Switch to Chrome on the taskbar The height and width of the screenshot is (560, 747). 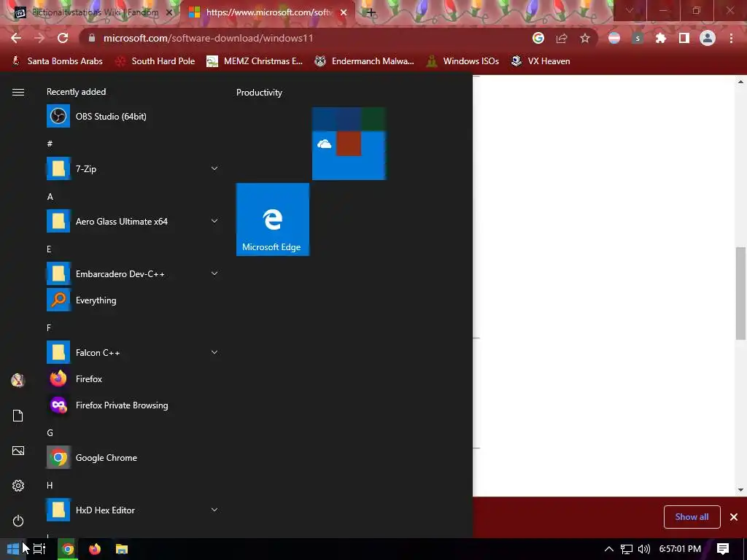(x=68, y=549)
